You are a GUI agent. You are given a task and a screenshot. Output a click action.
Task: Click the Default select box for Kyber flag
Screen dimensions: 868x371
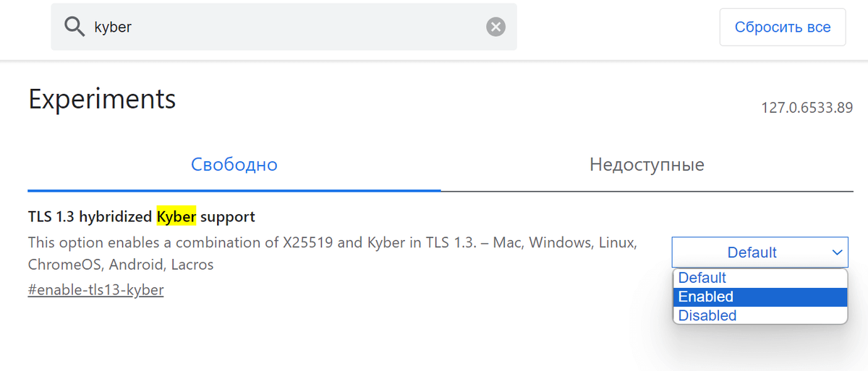click(x=759, y=252)
